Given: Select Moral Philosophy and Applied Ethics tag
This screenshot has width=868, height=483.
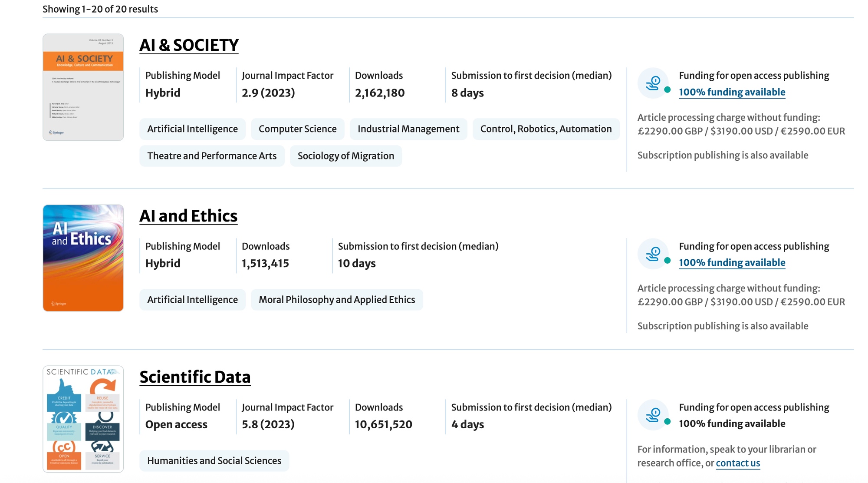Looking at the screenshot, I should point(337,300).
